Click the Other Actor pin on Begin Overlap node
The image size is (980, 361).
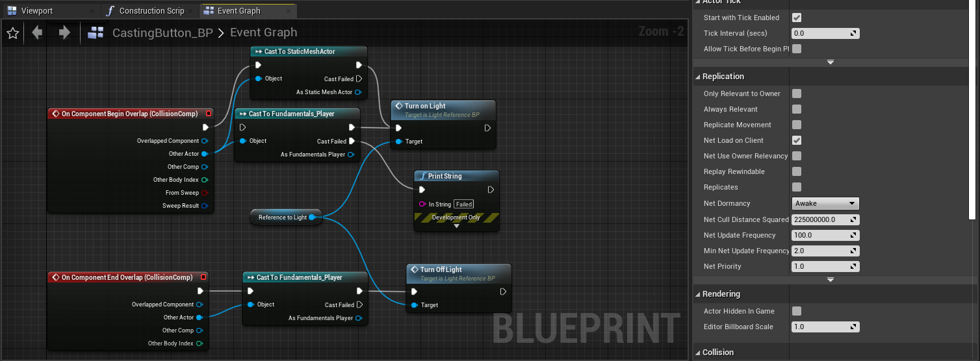(205, 154)
